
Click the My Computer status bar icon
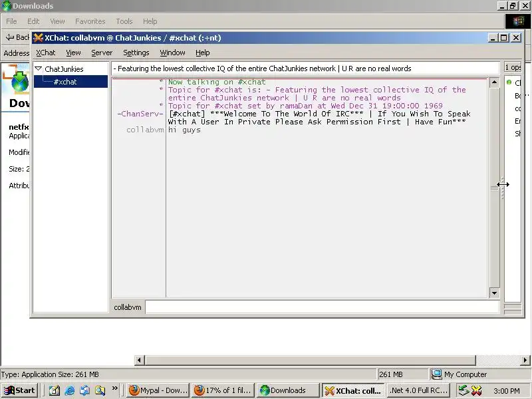pos(436,374)
